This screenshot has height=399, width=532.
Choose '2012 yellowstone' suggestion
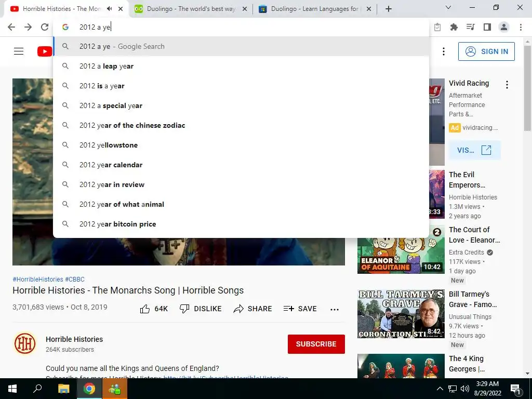(241, 145)
